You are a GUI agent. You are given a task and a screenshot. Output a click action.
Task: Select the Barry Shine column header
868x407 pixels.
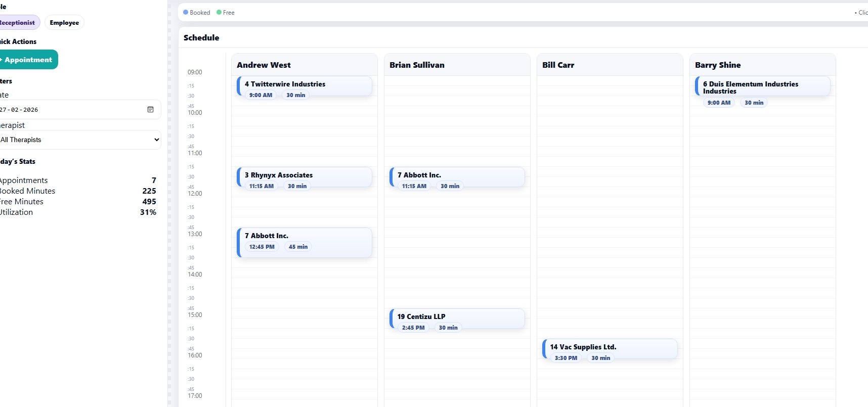pos(763,65)
